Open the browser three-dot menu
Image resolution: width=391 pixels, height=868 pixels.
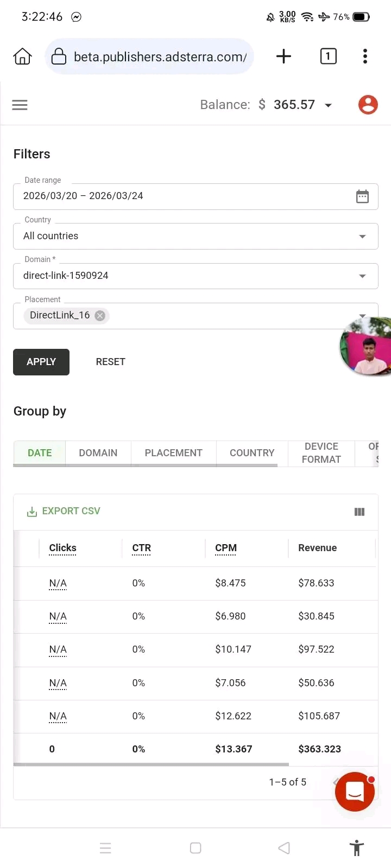point(365,56)
